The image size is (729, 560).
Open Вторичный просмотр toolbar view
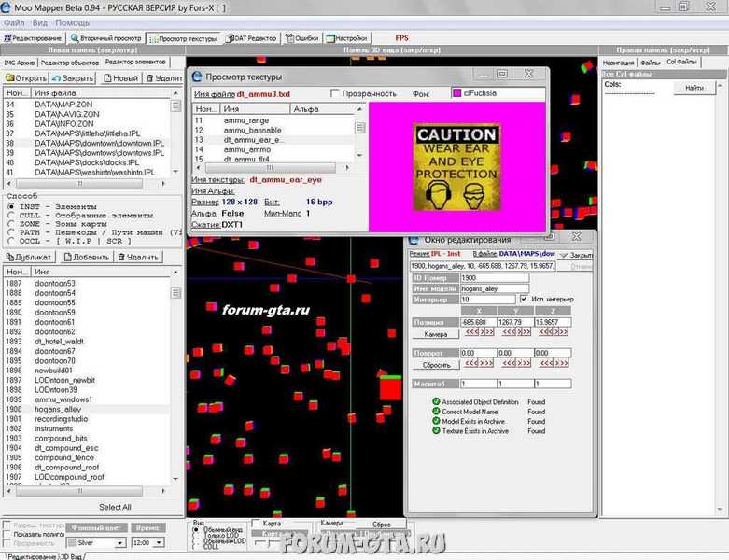[106, 38]
